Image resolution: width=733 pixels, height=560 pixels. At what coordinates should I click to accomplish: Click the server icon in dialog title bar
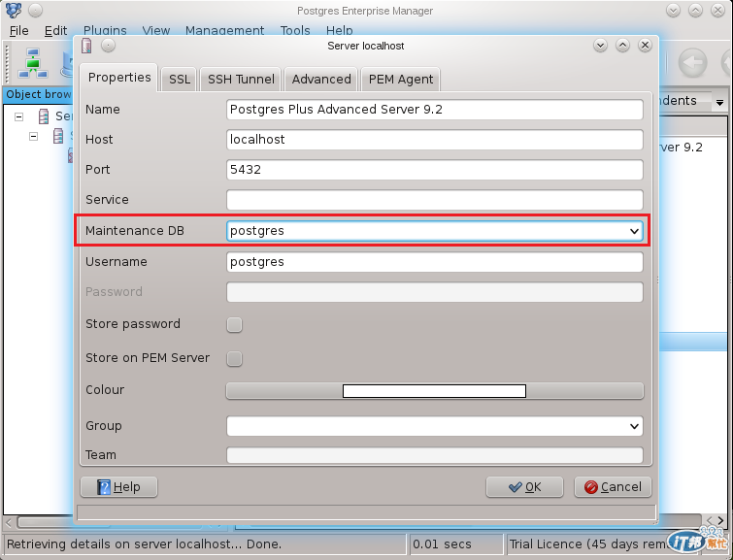(86, 46)
